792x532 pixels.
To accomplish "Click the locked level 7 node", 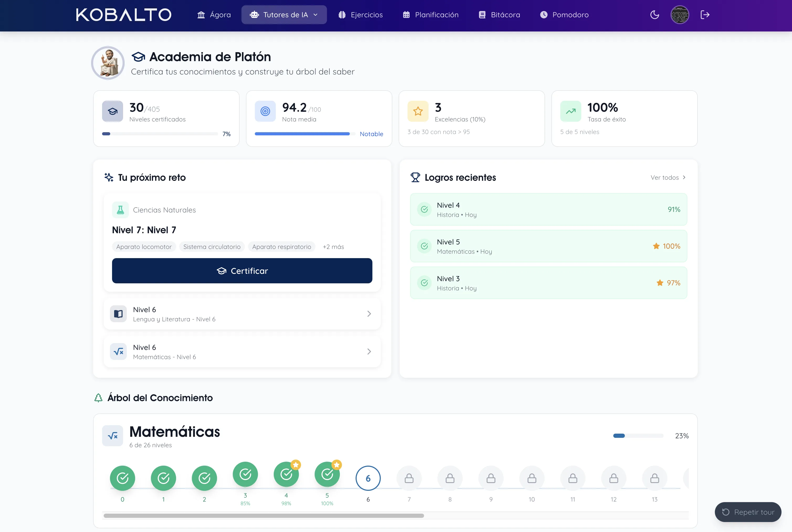I will tap(409, 478).
